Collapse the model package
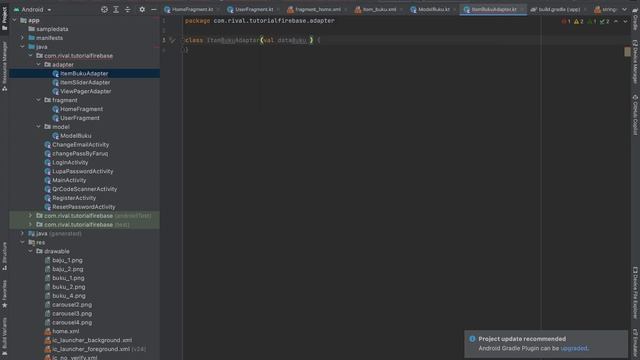Screen dimensions: 640x360 [38, 127]
